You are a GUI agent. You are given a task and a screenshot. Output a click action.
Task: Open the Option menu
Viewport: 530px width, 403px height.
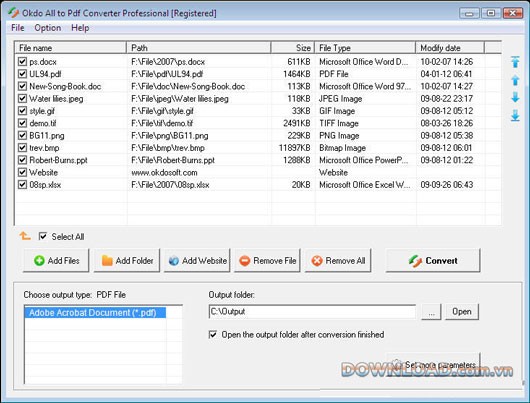point(48,28)
